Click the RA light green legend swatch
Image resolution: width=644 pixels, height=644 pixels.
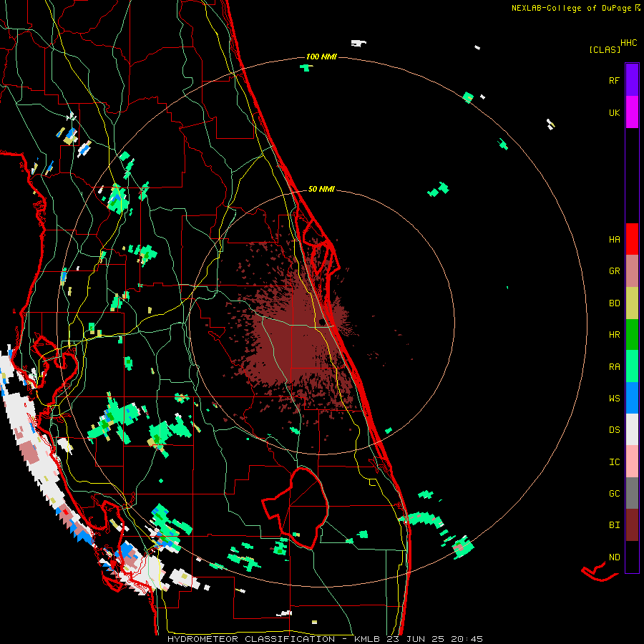coord(632,366)
